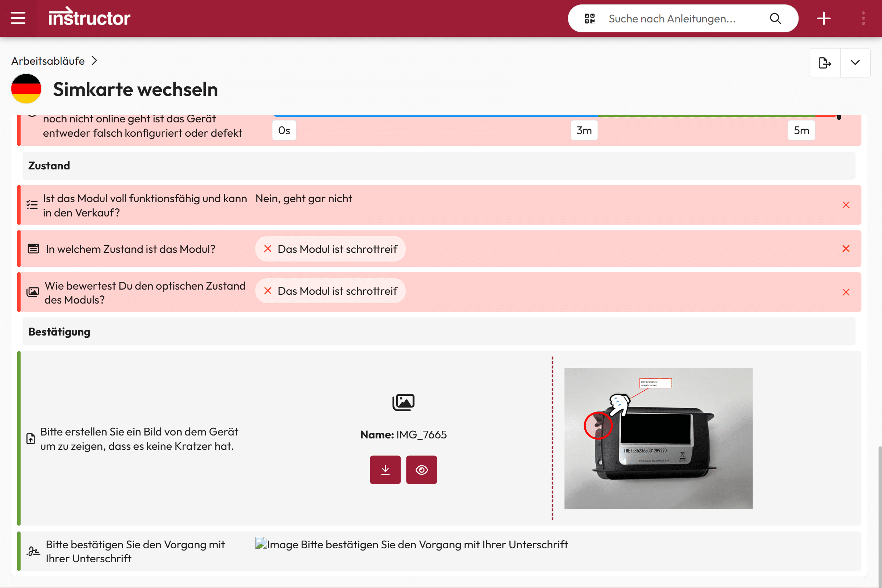Click the instructor logo

coord(89,18)
